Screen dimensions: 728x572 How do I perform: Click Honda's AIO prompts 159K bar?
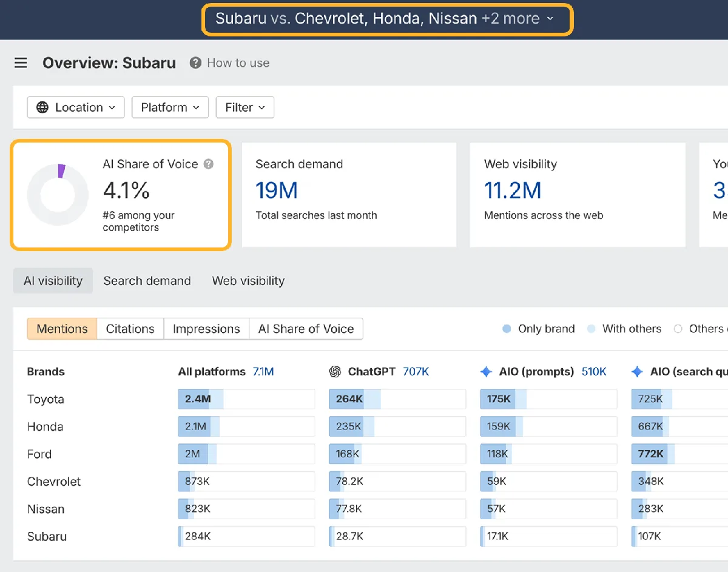click(x=548, y=426)
